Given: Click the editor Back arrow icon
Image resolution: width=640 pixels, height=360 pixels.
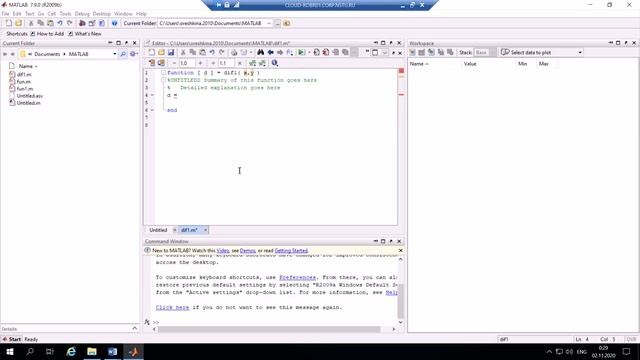Looking at the screenshot, I should point(270,52).
